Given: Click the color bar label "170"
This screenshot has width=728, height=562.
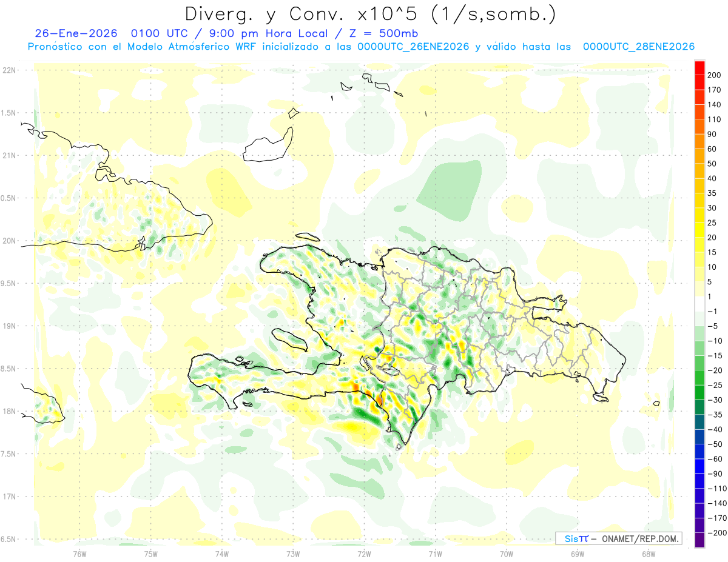Looking at the screenshot, I should click(714, 90).
